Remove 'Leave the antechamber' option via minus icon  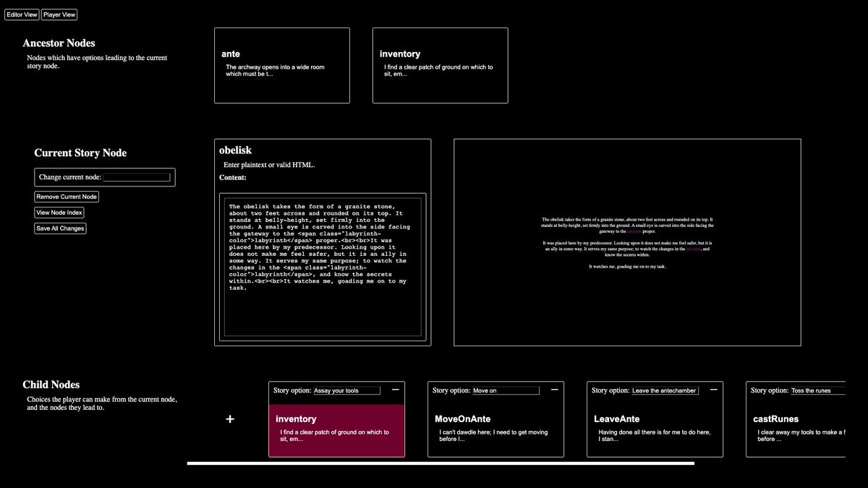click(x=713, y=389)
